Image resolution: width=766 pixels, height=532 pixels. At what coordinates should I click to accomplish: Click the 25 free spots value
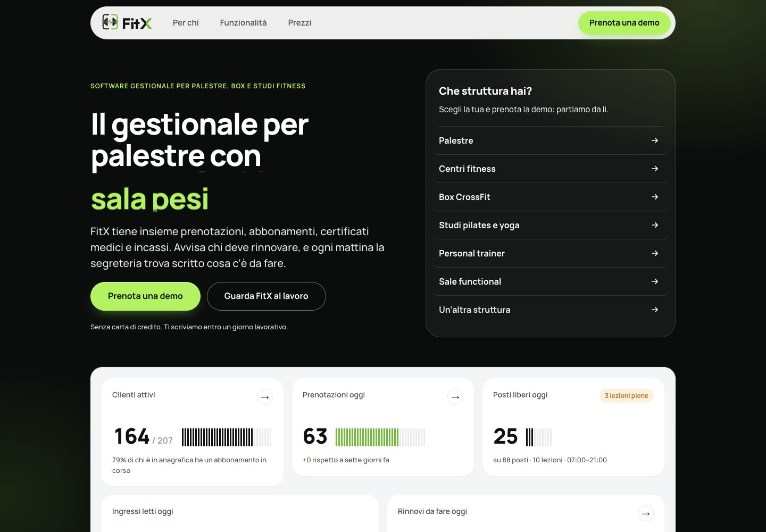505,436
